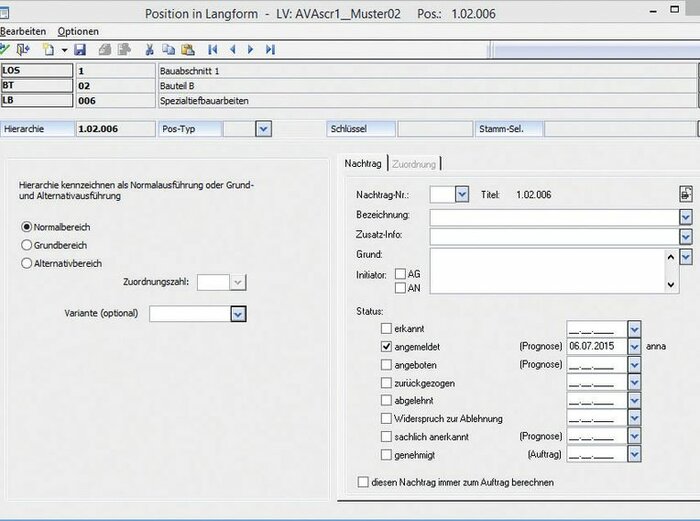
Task: Open date picker for zurückgezogen status
Action: click(x=634, y=383)
